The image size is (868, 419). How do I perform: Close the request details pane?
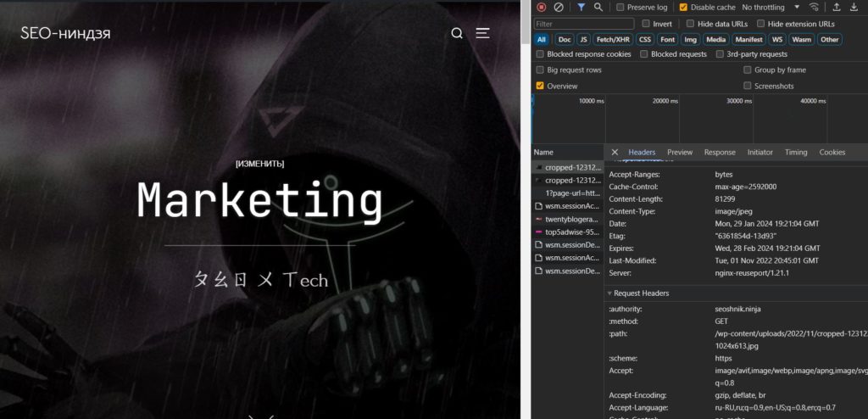click(x=615, y=152)
